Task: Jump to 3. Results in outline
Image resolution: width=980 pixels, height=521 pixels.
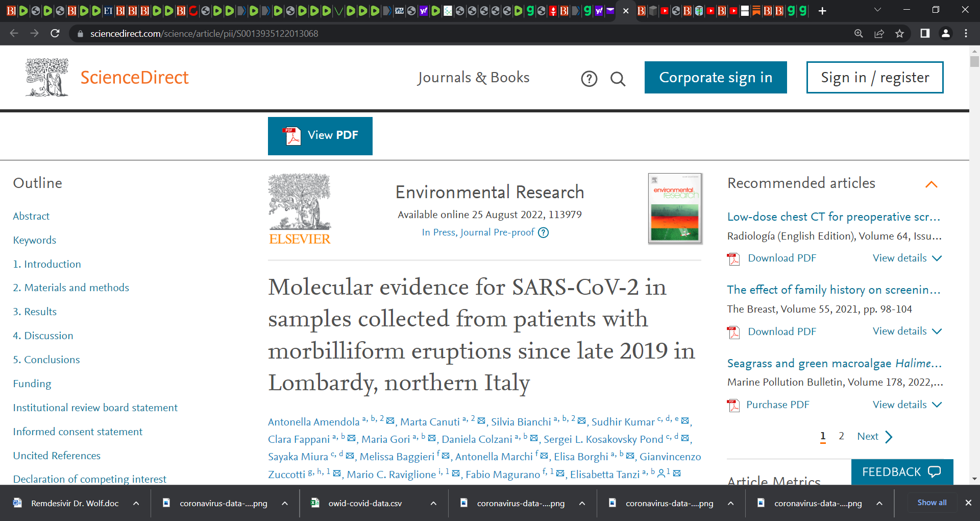Action: click(x=35, y=312)
